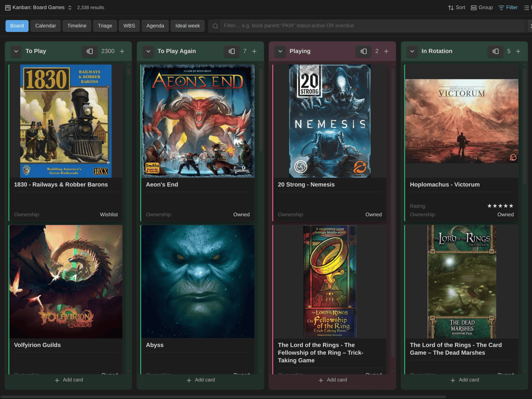Open the Sort options
532x399 pixels.
457,7
